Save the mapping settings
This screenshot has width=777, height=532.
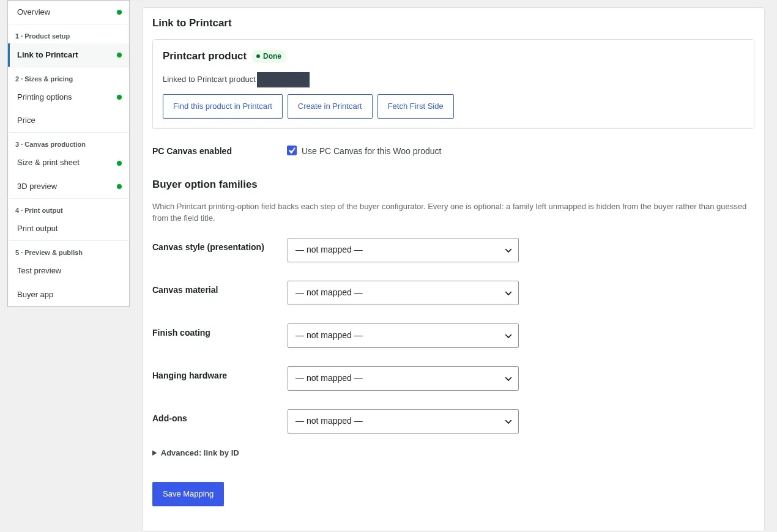188,494
